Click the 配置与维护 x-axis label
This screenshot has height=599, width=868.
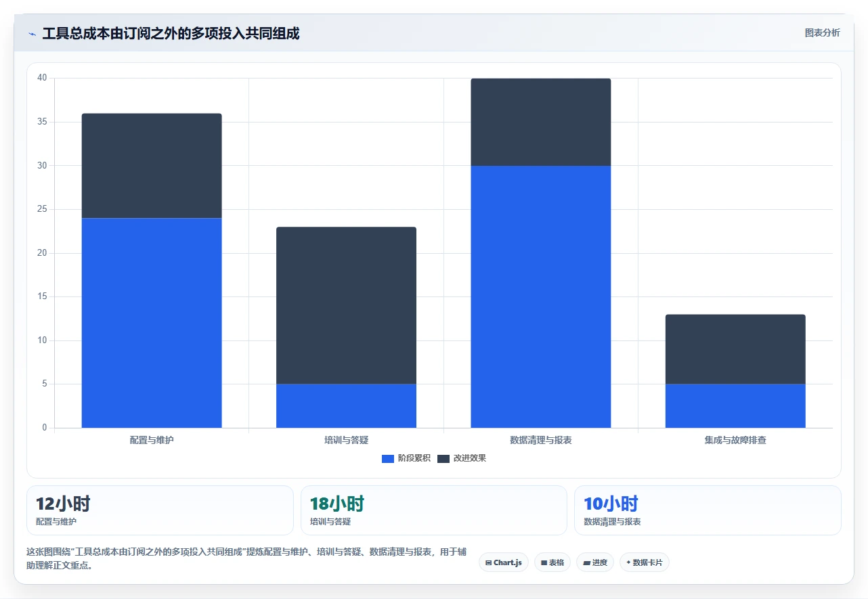click(x=152, y=440)
